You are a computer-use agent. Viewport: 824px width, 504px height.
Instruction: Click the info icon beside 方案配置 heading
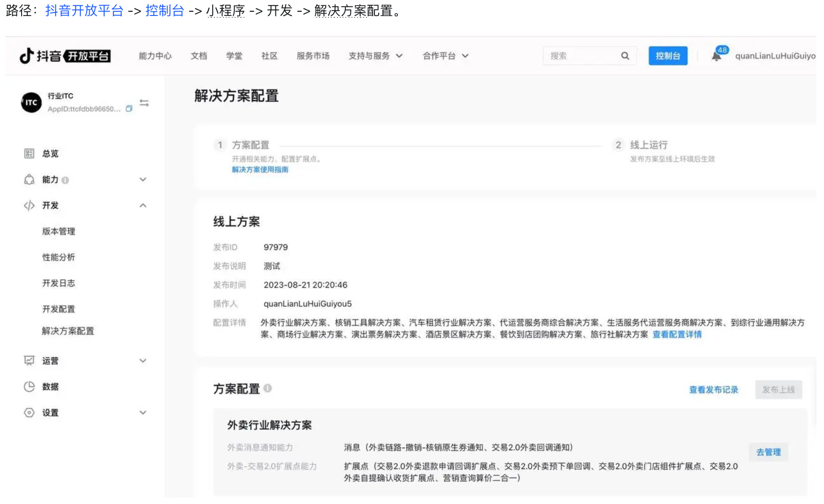click(267, 388)
